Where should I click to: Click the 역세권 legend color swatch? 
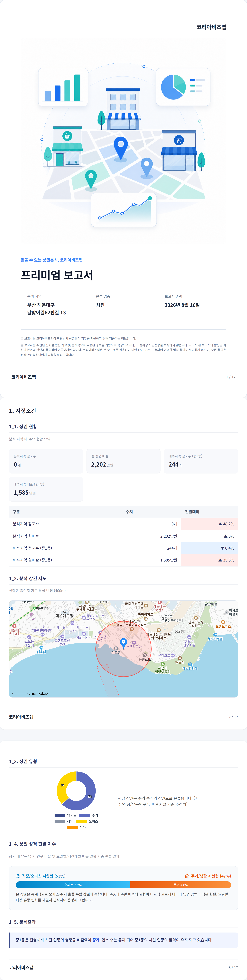tap(60, 815)
